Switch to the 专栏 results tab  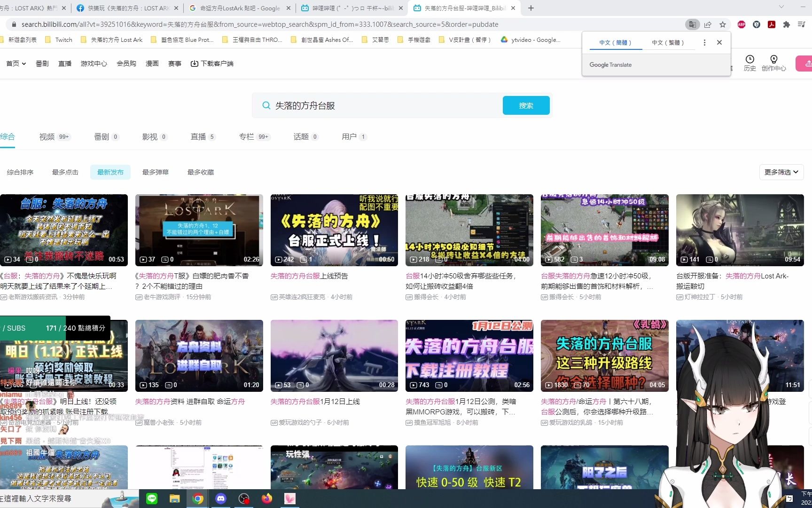(x=254, y=137)
